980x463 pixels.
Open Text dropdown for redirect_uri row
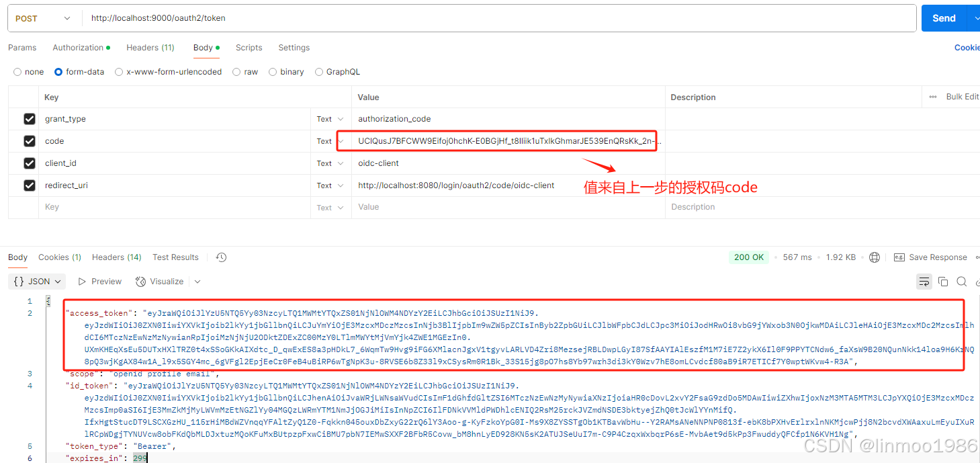tap(330, 185)
